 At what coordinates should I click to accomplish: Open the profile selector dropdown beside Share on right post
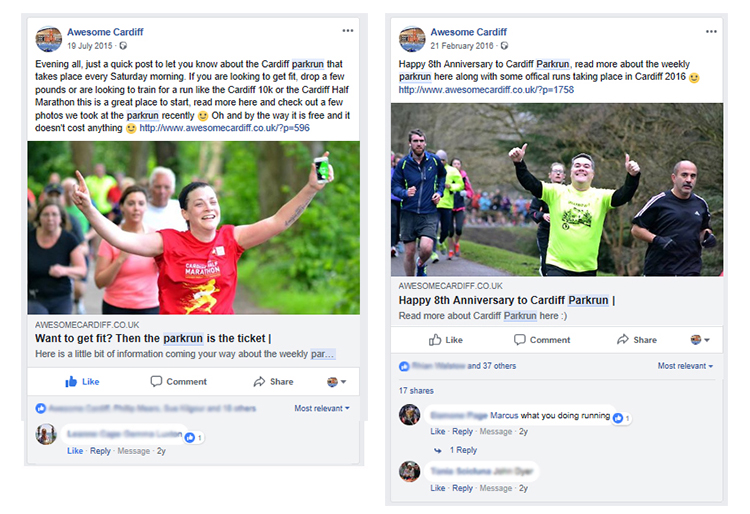(x=700, y=340)
